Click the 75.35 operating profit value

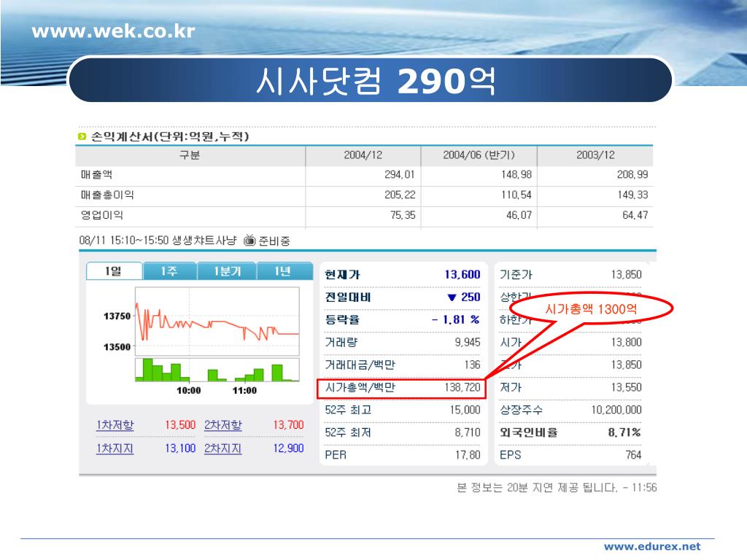(x=403, y=215)
